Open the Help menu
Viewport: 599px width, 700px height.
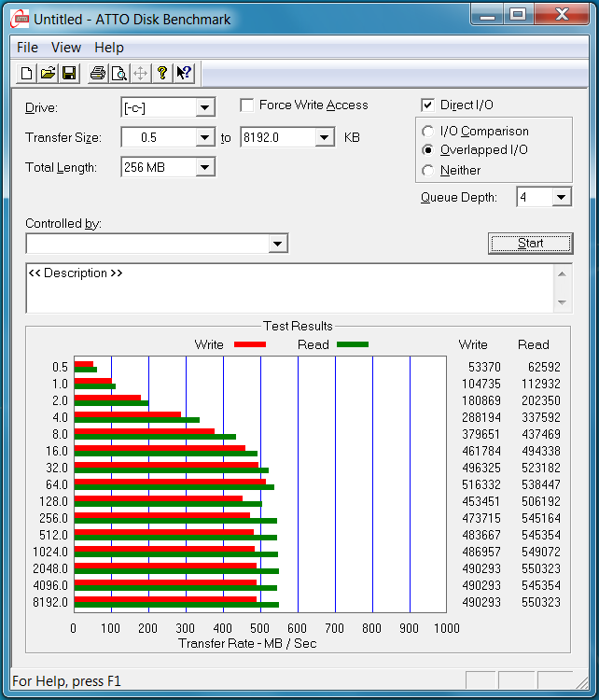(109, 48)
